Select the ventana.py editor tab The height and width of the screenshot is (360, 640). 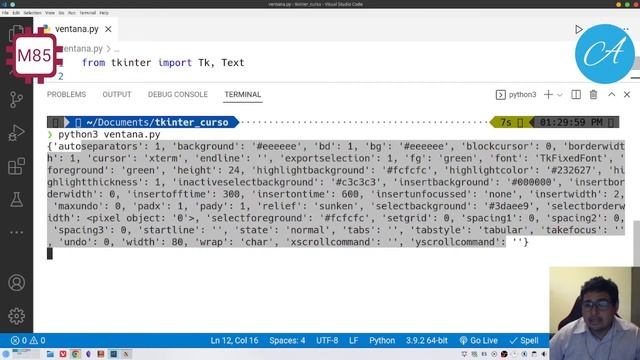pos(76,29)
